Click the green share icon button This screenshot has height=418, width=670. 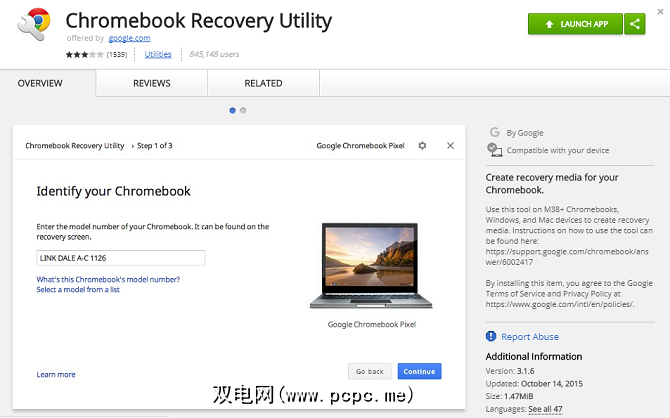tap(635, 23)
